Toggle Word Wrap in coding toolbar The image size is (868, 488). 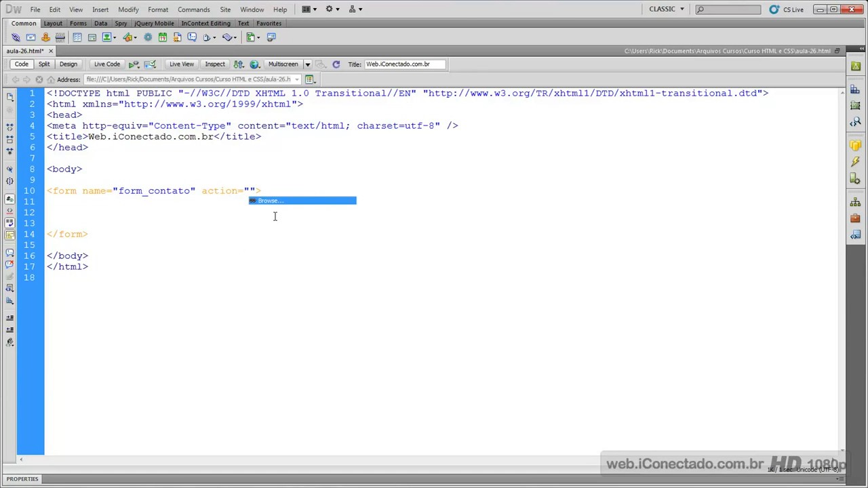pyautogui.click(x=9, y=223)
